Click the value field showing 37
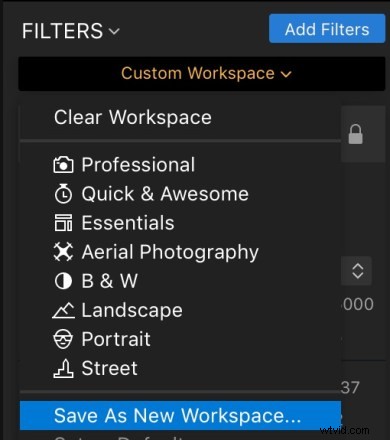 pyautogui.click(x=350, y=388)
